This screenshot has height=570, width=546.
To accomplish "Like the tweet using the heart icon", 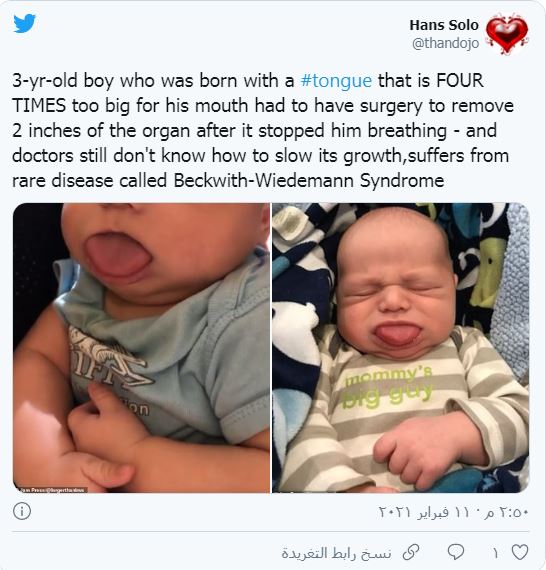I will click(x=520, y=552).
